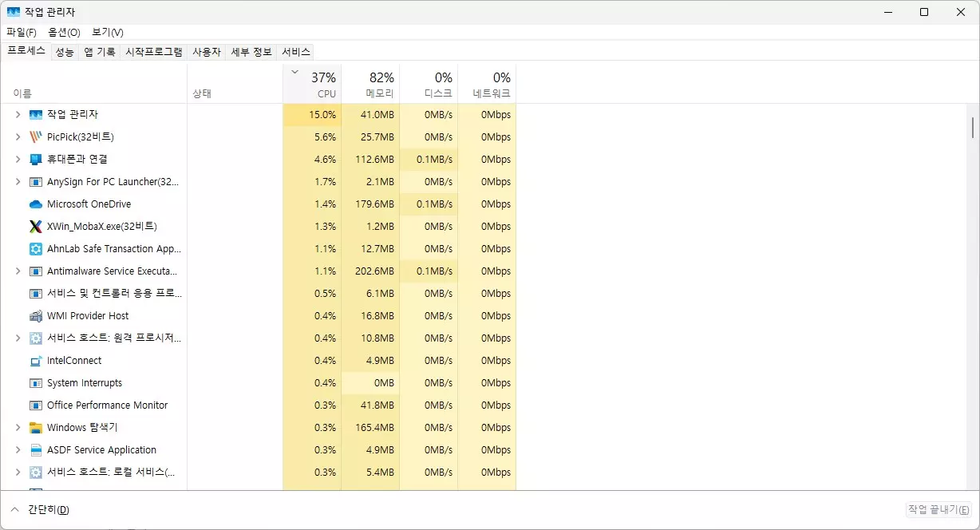Click the 작업 끝내기(E) button
This screenshot has width=980, height=530.
pos(939,510)
